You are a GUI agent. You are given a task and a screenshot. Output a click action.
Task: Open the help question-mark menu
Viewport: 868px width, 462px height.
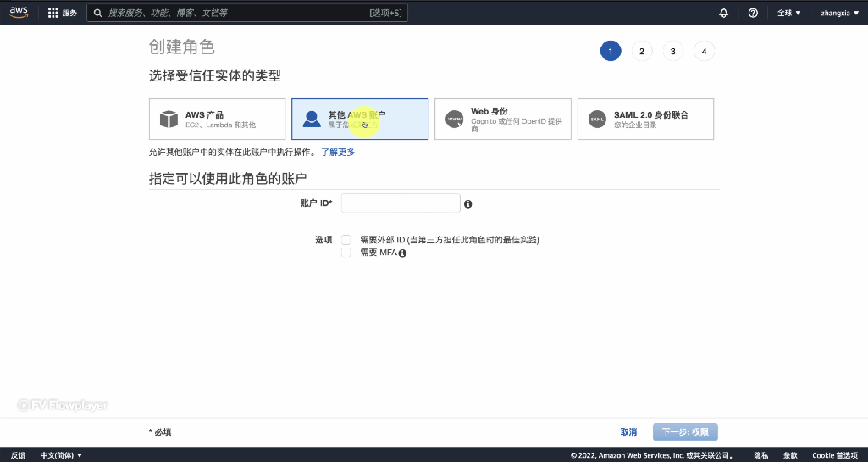pyautogui.click(x=753, y=13)
